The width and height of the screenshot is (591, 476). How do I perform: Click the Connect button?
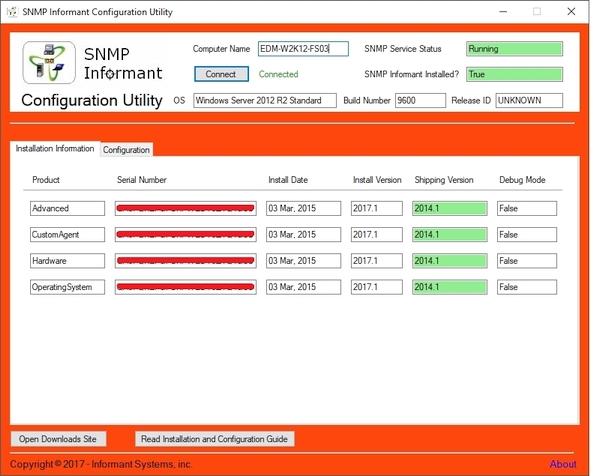click(221, 74)
